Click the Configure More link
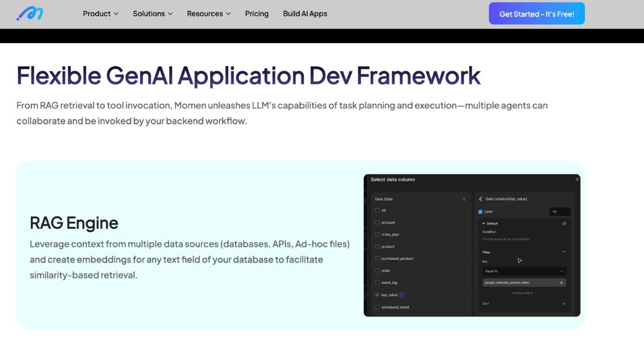 (x=524, y=292)
